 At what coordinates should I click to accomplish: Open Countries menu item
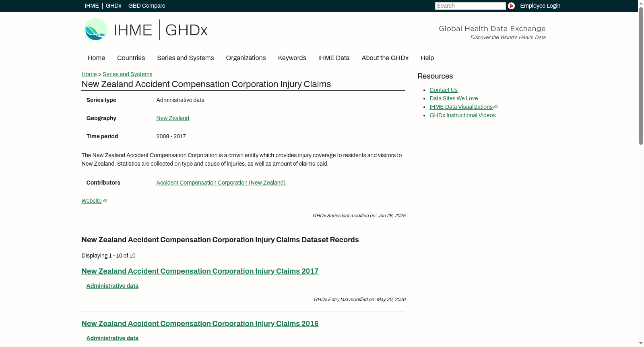(131, 58)
